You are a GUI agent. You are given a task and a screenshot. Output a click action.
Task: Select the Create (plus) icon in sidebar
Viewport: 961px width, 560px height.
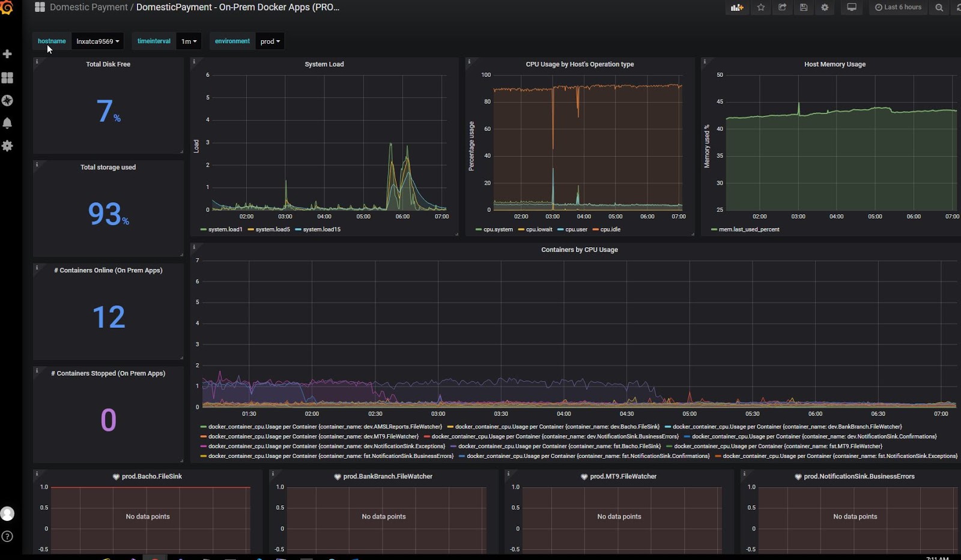(x=8, y=53)
